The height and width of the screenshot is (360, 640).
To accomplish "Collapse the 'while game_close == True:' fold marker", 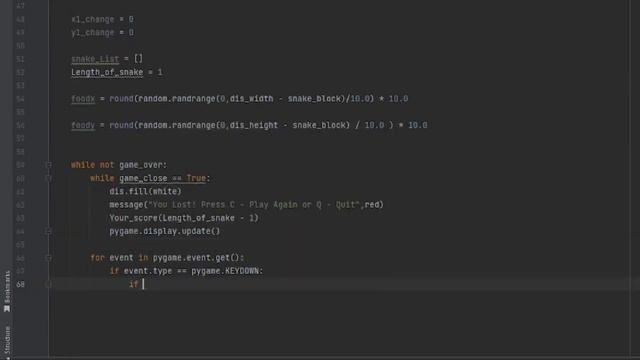I will [48, 178].
